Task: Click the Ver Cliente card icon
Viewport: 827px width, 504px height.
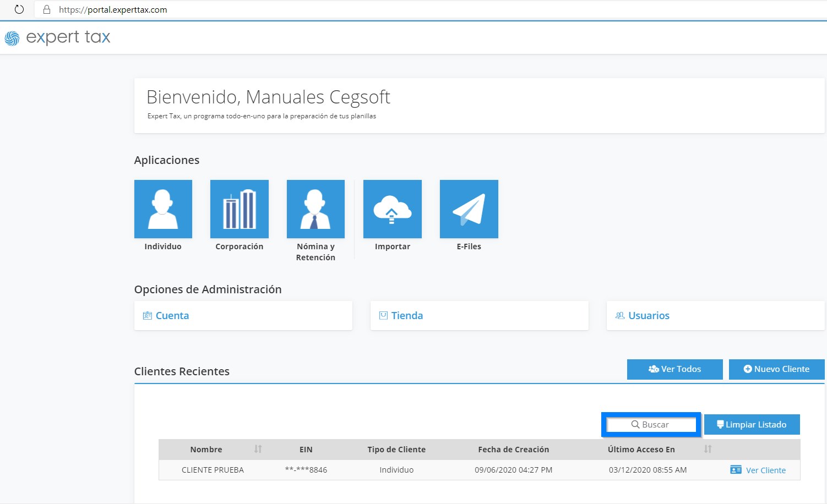Action: coord(736,470)
